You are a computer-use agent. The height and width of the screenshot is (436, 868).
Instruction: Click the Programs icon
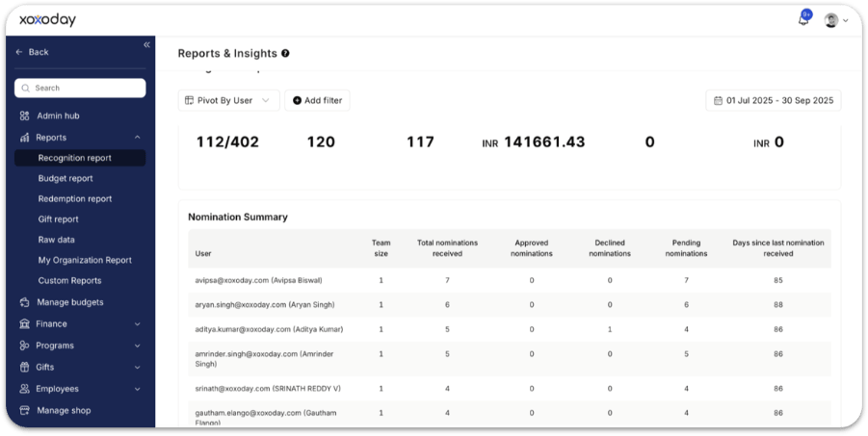pyautogui.click(x=24, y=346)
